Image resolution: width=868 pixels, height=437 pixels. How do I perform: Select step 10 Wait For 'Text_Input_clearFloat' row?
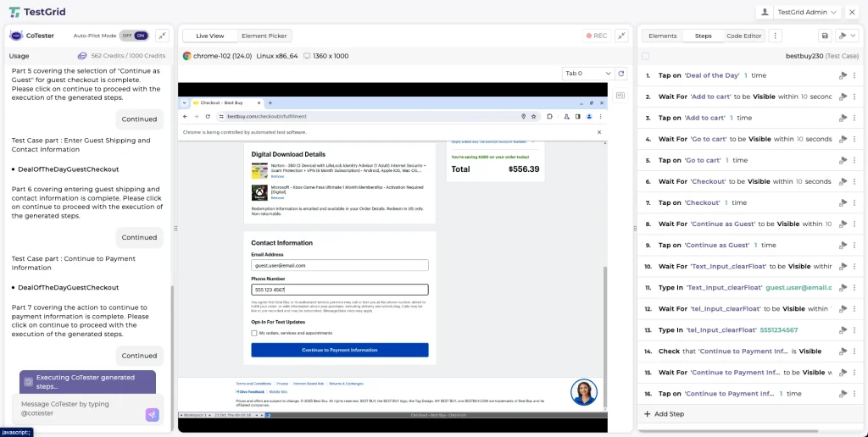[x=750, y=267]
